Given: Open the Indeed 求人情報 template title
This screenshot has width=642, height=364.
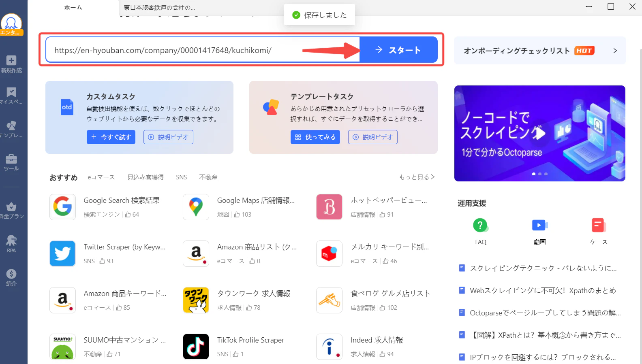Looking at the screenshot, I should (377, 340).
